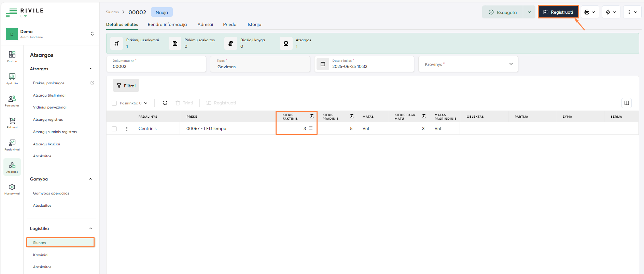Switch to the Istorija tab
Image resolution: width=644 pixels, height=274 pixels.
[254, 25]
